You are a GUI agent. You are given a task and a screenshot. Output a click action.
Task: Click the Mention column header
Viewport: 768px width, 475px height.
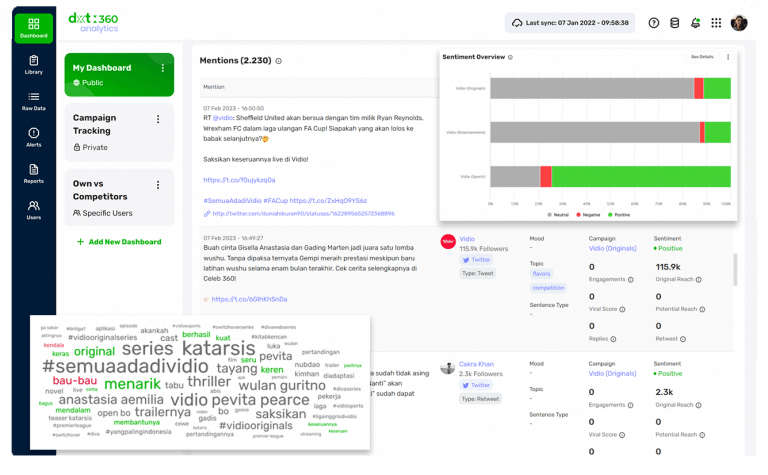214,87
